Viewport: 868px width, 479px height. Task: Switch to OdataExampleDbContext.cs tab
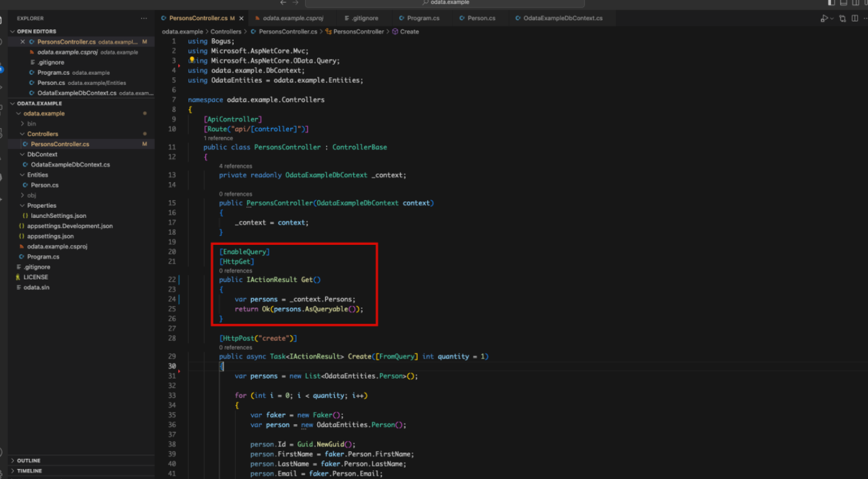(x=562, y=18)
